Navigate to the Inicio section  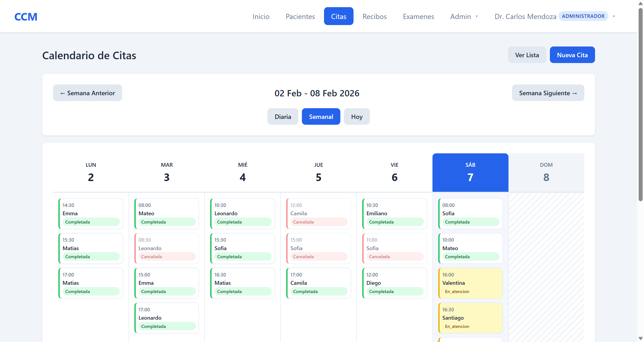[261, 17]
